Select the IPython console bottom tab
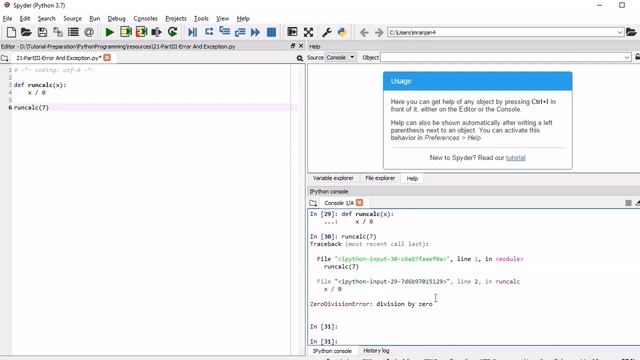640x360 pixels. pyautogui.click(x=332, y=351)
